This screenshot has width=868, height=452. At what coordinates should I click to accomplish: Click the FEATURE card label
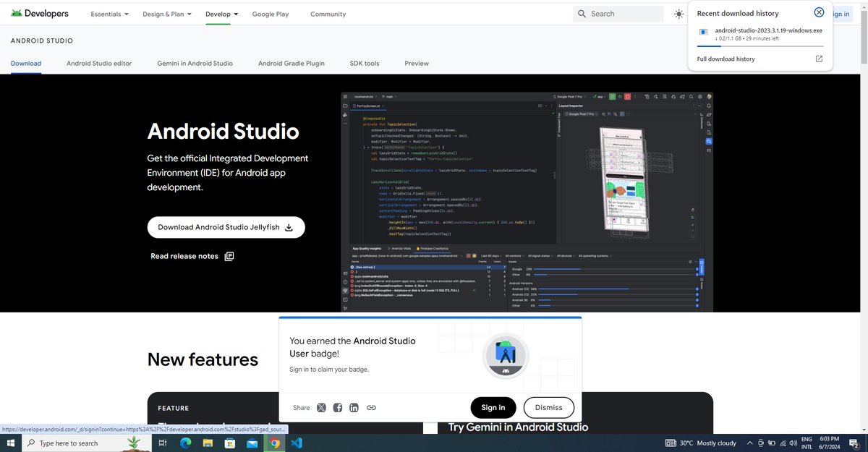click(174, 408)
